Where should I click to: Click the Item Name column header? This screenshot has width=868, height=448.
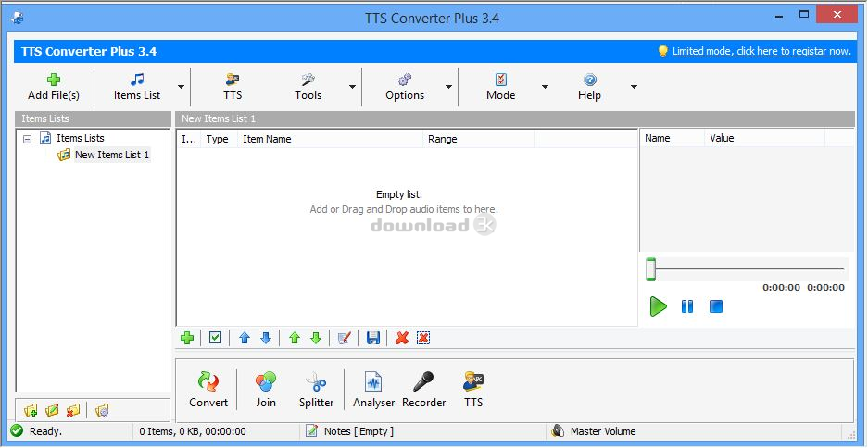pos(331,139)
